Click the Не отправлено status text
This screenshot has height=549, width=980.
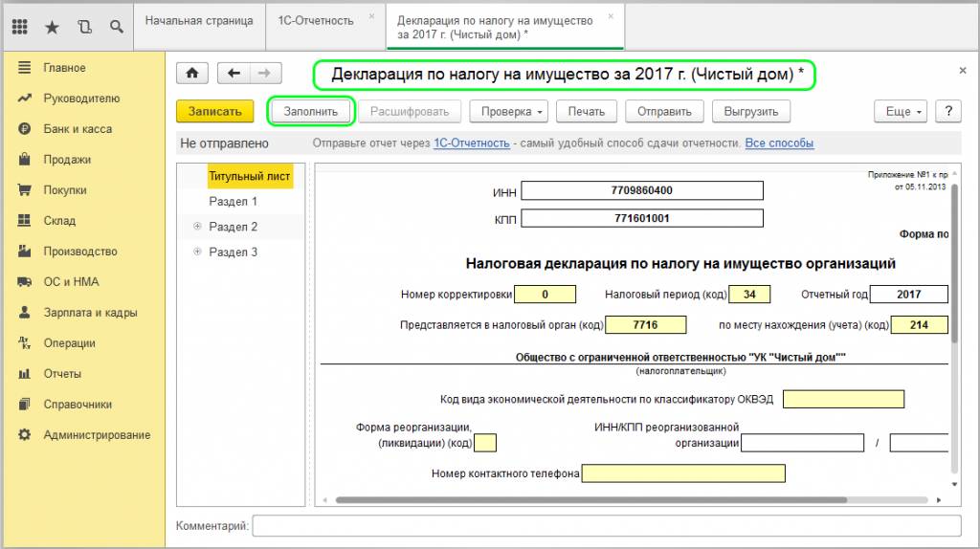pyautogui.click(x=224, y=143)
